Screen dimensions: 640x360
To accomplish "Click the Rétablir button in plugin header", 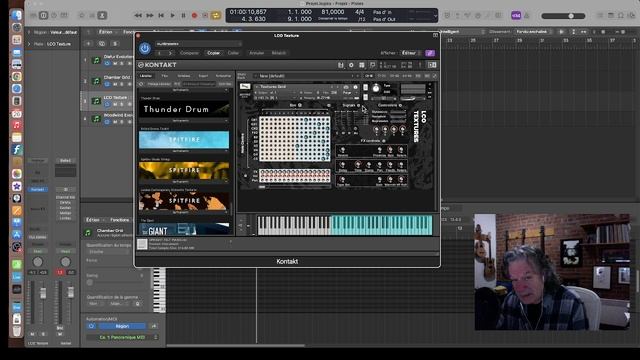I will click(279, 53).
